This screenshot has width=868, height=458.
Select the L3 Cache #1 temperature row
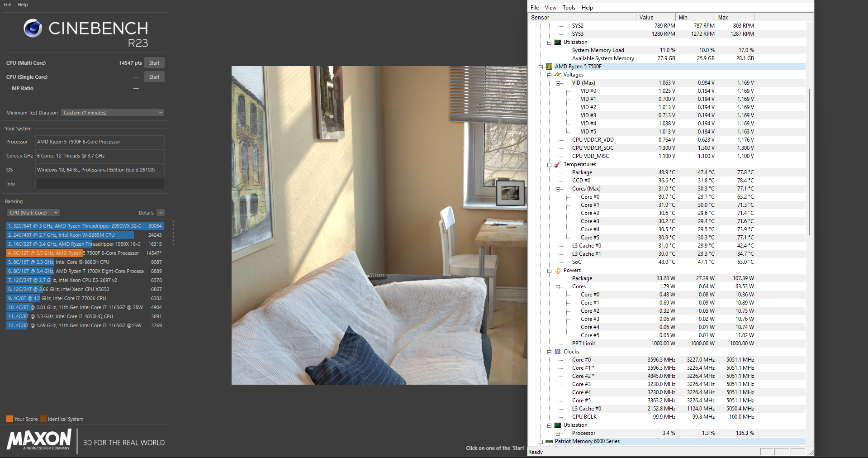(x=667, y=254)
